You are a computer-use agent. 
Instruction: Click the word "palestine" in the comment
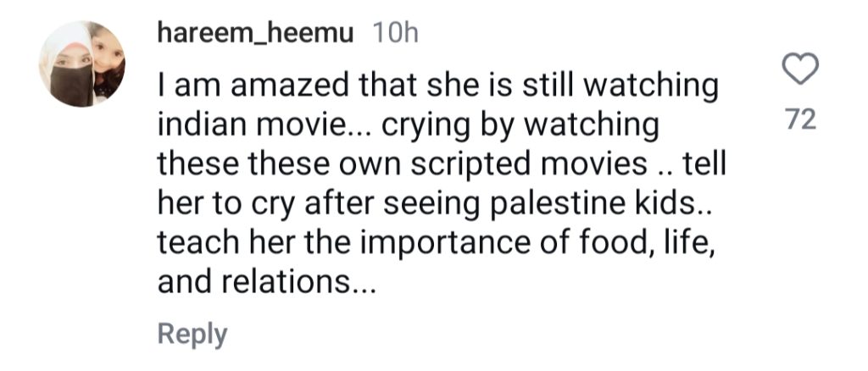[x=570, y=204]
